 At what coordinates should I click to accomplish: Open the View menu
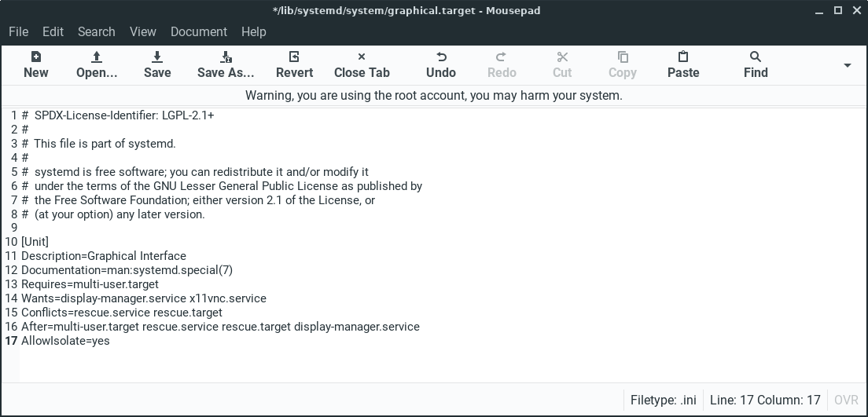tap(142, 31)
